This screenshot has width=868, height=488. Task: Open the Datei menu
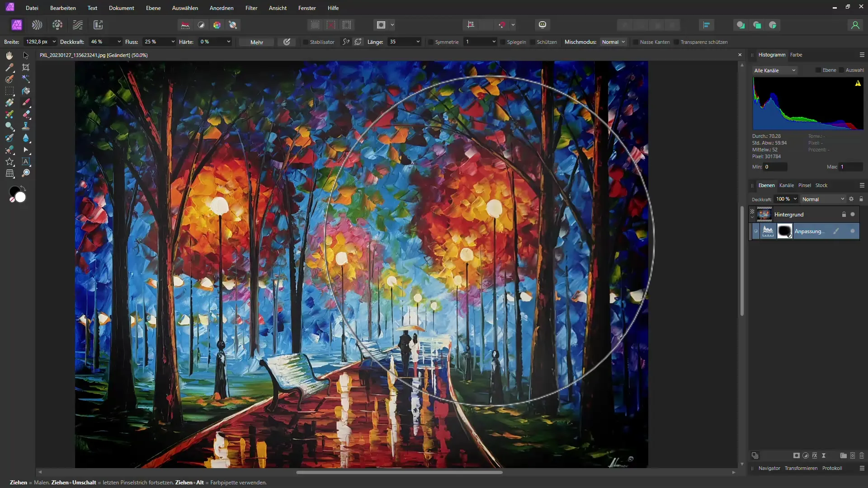point(32,8)
